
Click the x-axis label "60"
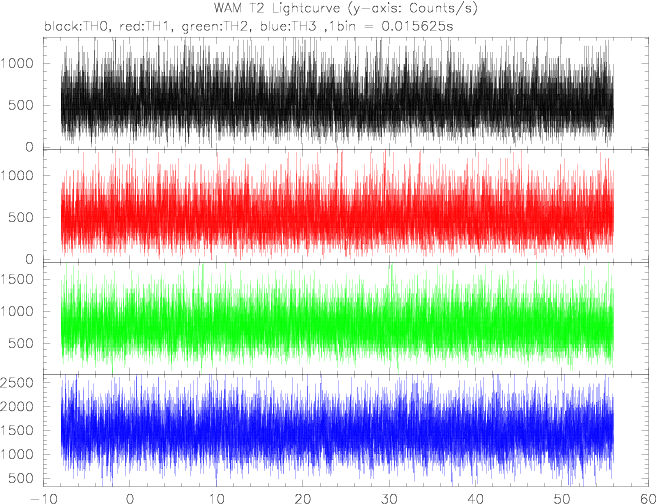pos(648,499)
